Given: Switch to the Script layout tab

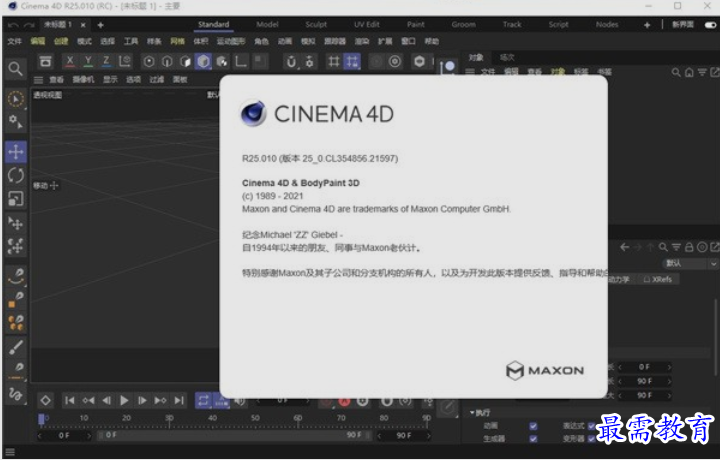Looking at the screenshot, I should 558,24.
